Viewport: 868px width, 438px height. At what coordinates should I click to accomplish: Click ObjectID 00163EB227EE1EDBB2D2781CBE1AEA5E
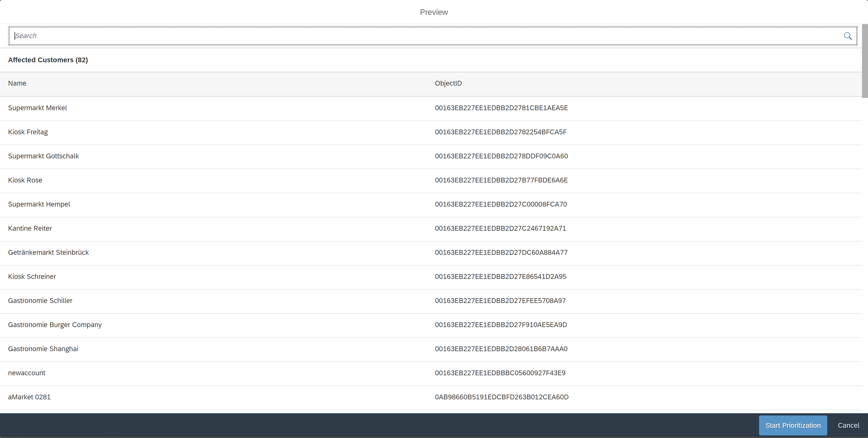pos(501,108)
